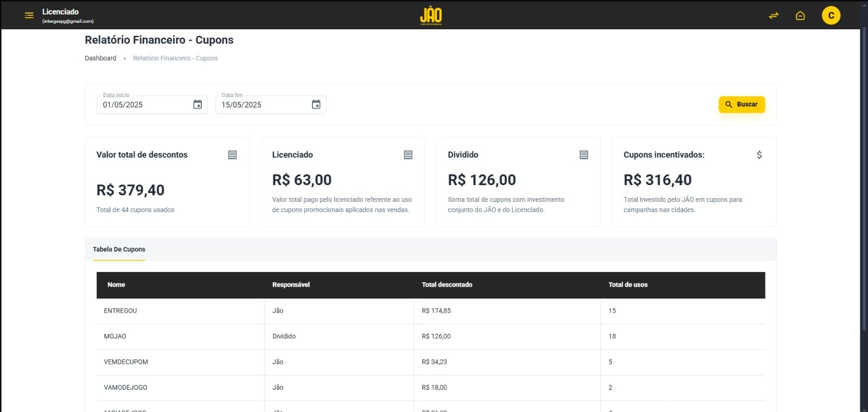Click the Nome column header

(x=116, y=285)
